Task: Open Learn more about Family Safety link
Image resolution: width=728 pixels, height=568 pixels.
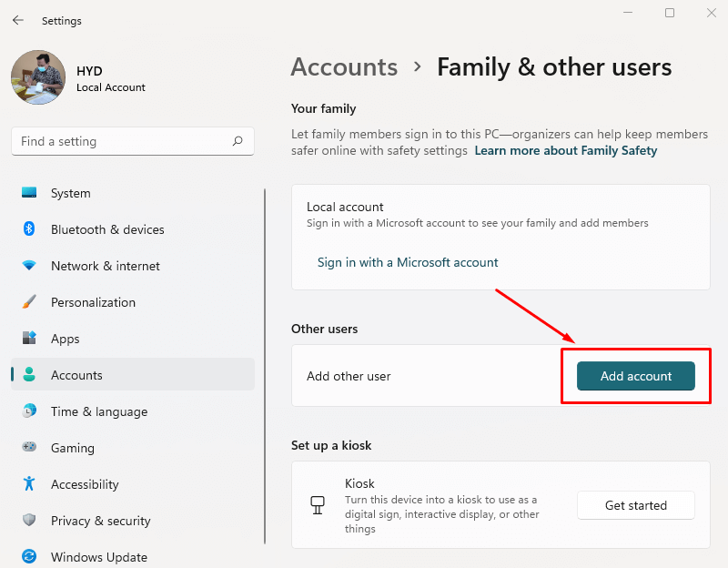Action: 565,150
